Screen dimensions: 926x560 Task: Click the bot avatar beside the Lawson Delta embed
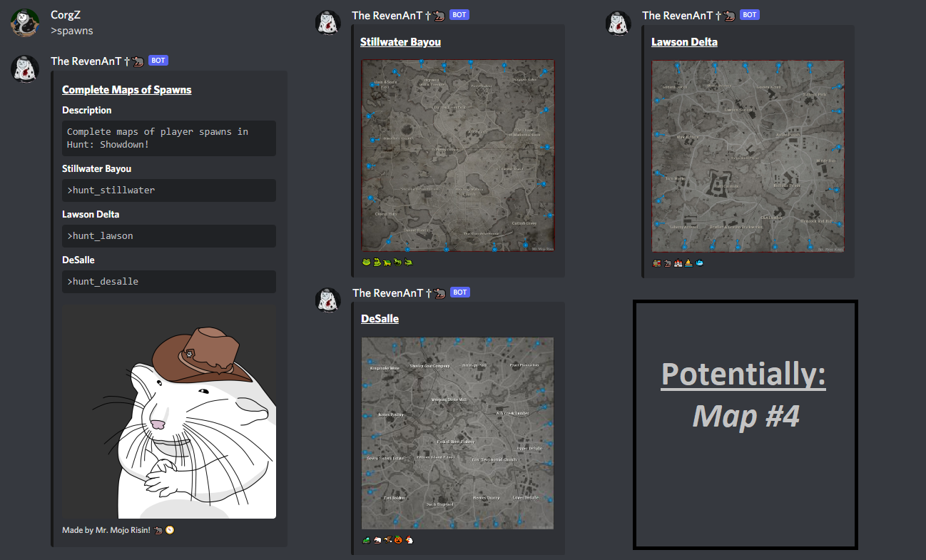point(618,23)
